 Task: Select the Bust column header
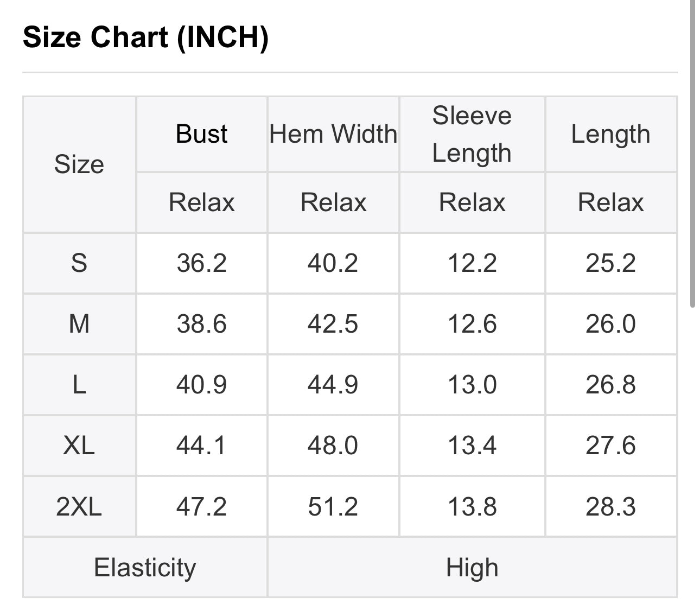pos(201,134)
